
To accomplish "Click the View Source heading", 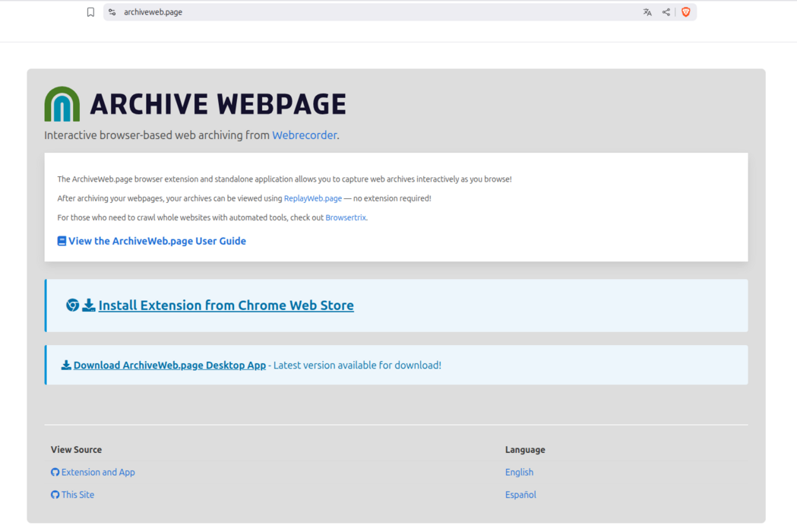I will [x=76, y=450].
